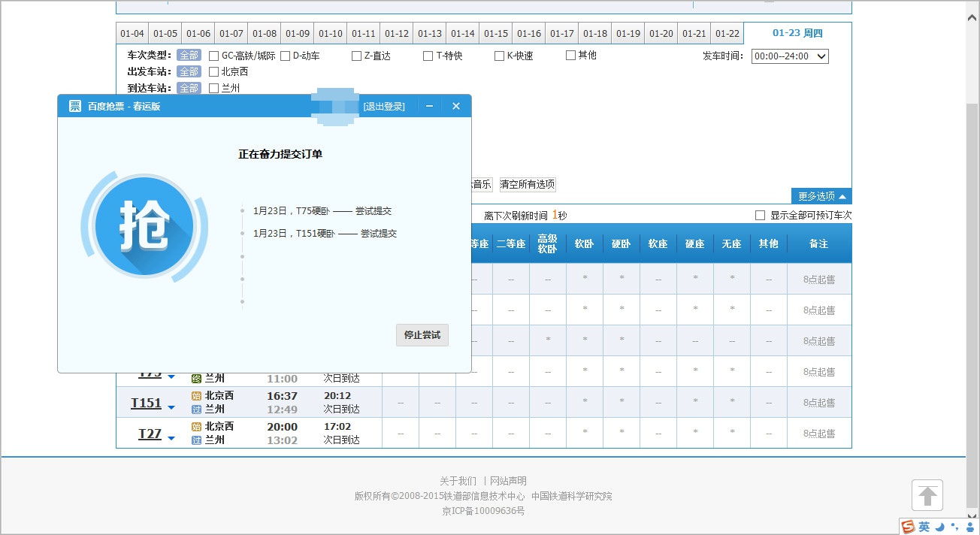Check the 其他 train type box

point(570,55)
